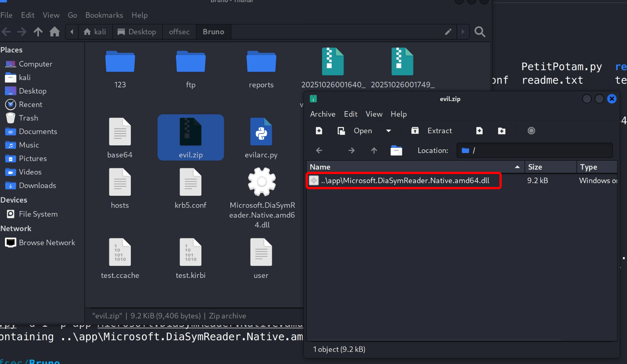Go up one level in archive manager

point(374,151)
